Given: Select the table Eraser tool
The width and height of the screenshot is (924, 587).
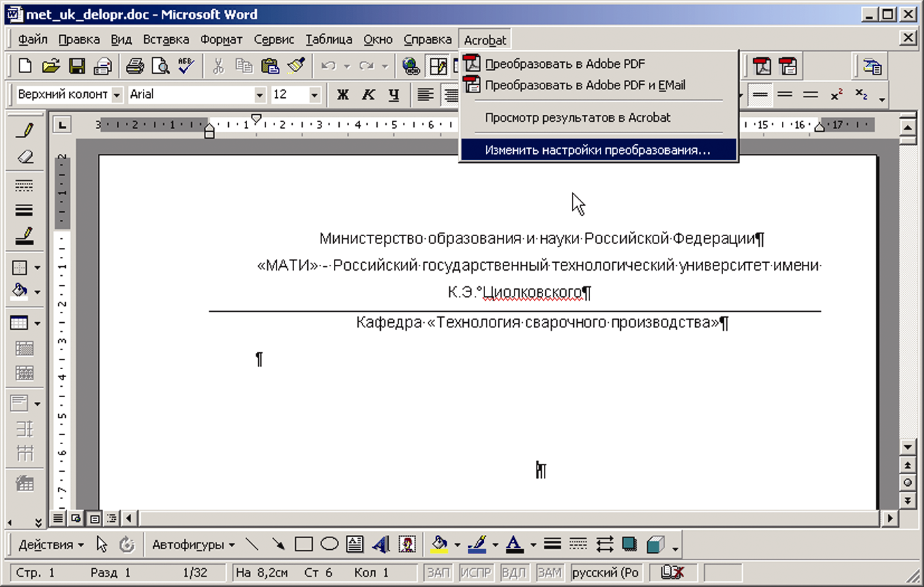Looking at the screenshot, I should [x=25, y=157].
